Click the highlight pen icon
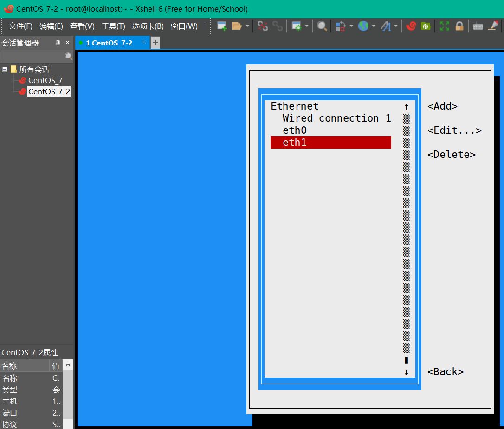The image size is (504, 429). (x=493, y=26)
